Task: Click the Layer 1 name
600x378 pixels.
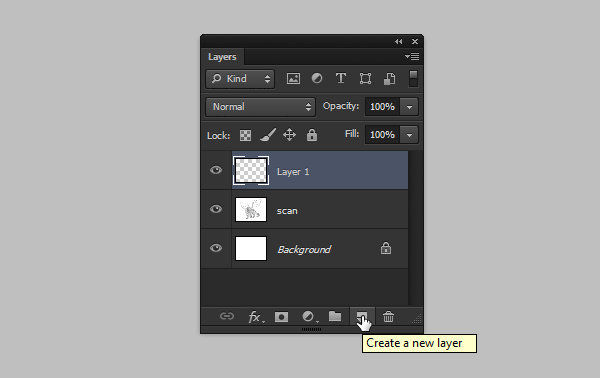Action: click(x=293, y=172)
